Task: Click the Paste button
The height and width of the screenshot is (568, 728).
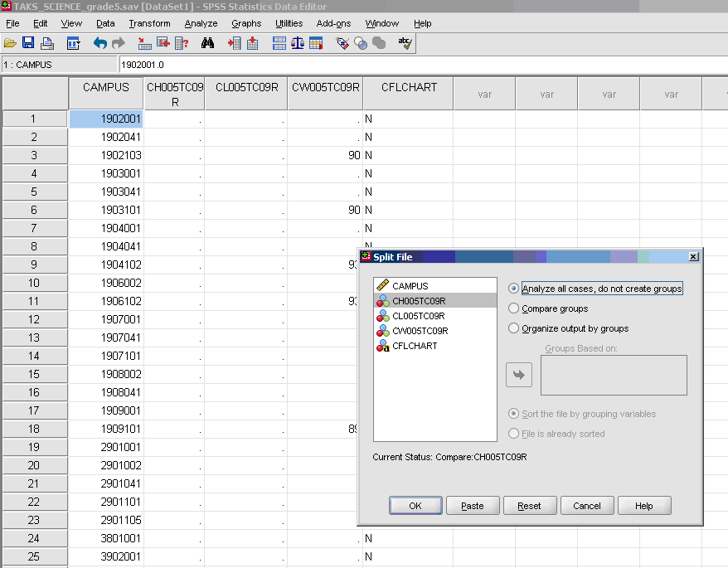Action: 472,505
